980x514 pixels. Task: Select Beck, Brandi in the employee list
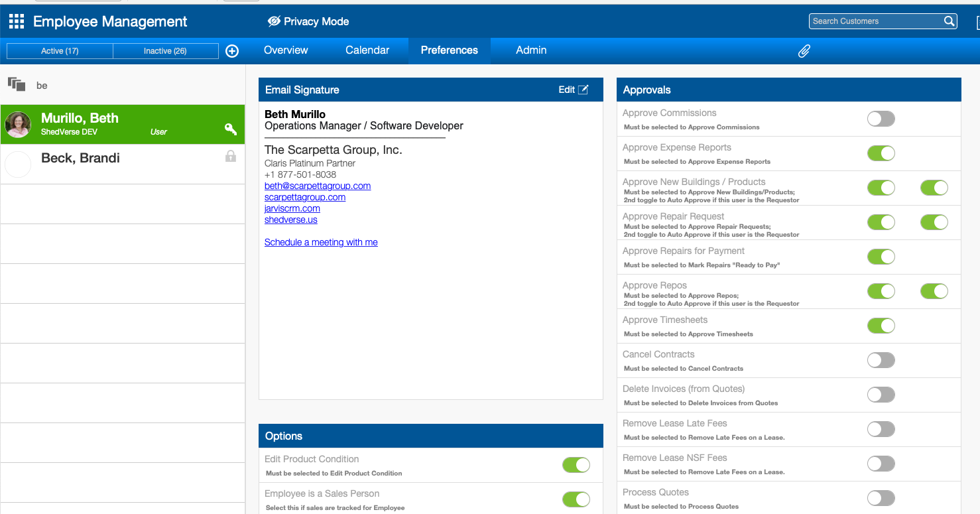click(x=123, y=164)
